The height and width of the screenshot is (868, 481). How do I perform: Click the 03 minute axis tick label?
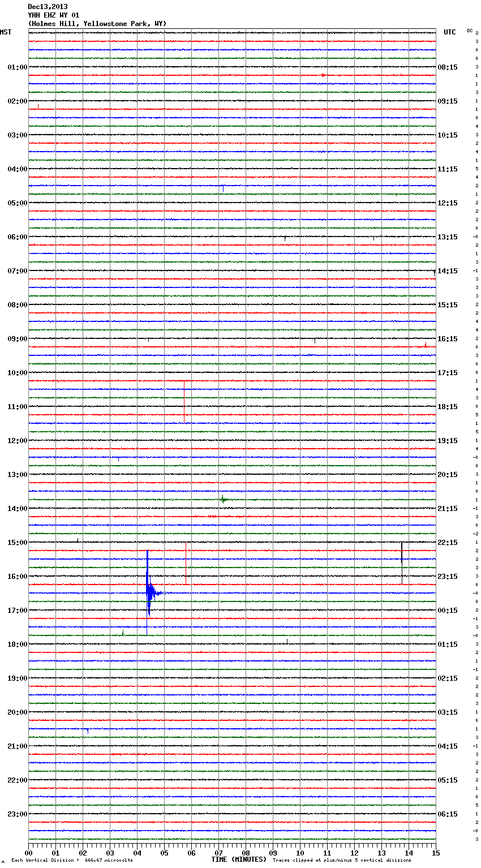pyautogui.click(x=110, y=853)
